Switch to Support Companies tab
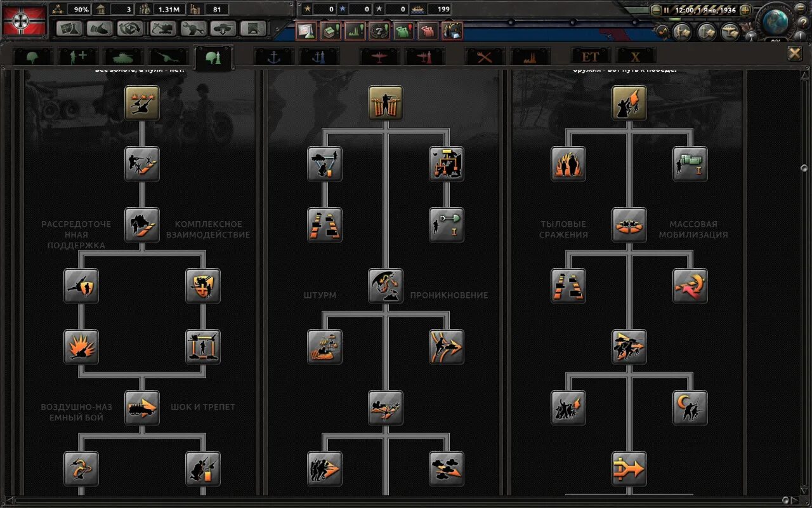The width and height of the screenshot is (812, 508). pos(78,57)
